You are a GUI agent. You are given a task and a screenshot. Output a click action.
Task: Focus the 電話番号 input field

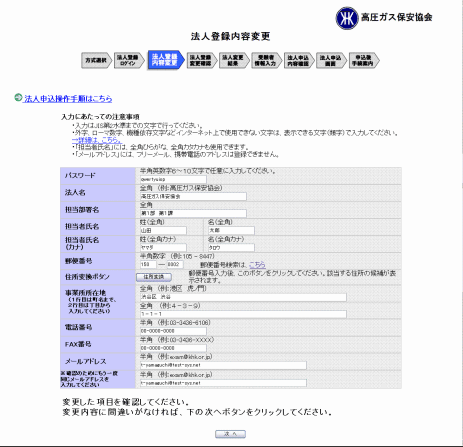(x=173, y=331)
